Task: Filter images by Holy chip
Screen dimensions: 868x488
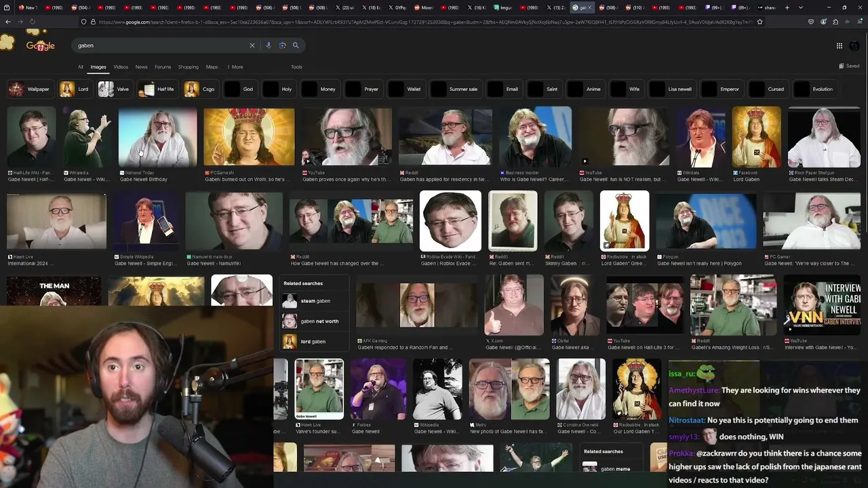Action: point(279,89)
